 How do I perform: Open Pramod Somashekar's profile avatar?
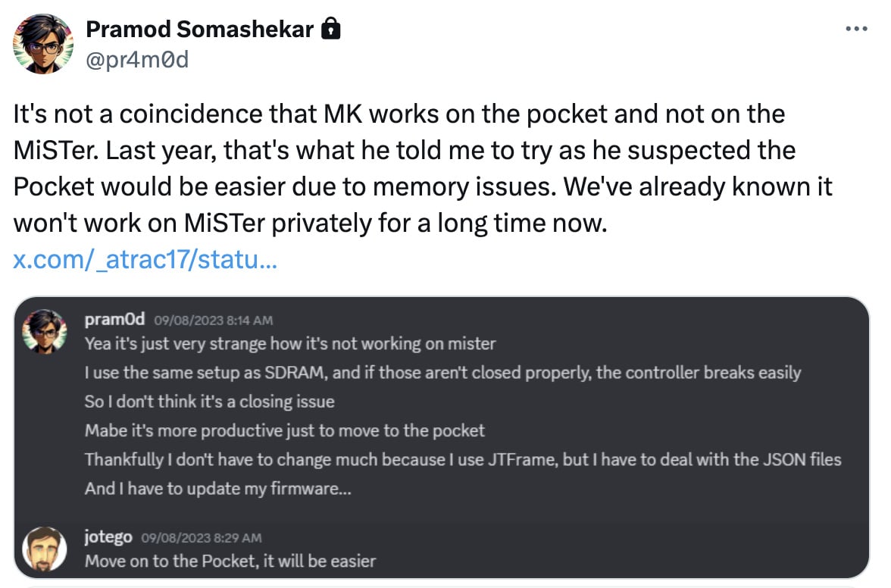tap(43, 44)
